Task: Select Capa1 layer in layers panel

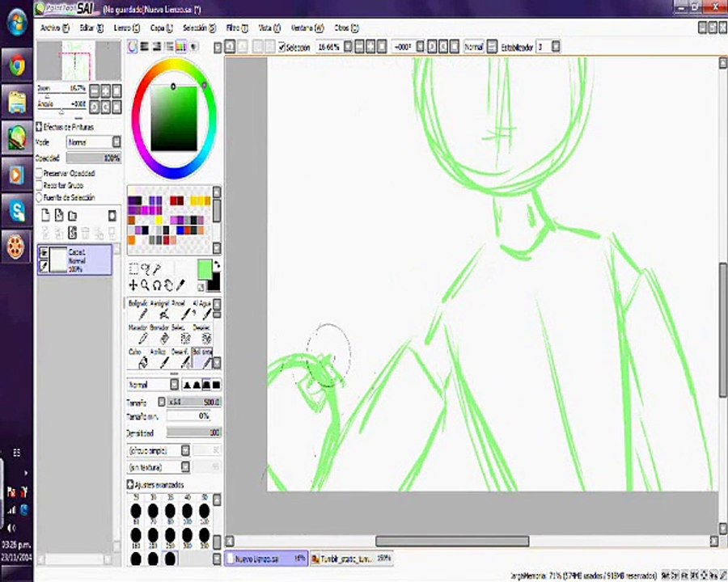Action: tap(74, 260)
